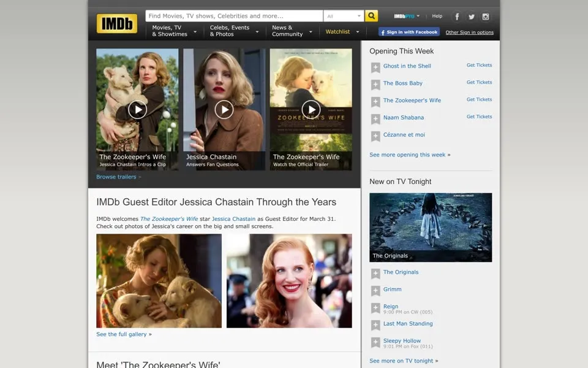Open The Originals promo image

coord(431,228)
